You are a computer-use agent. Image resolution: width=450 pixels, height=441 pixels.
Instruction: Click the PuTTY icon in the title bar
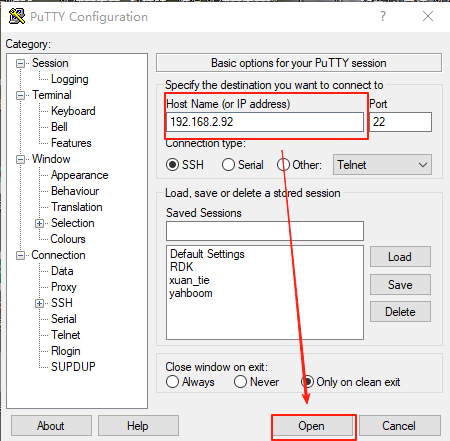pyautogui.click(x=17, y=16)
